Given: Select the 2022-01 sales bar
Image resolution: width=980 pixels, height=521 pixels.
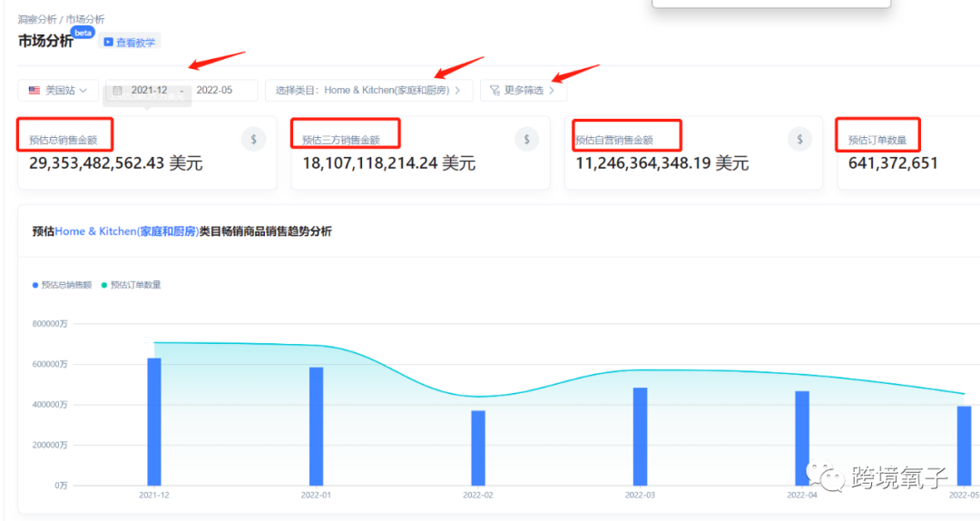Looking at the screenshot, I should click(317, 426).
